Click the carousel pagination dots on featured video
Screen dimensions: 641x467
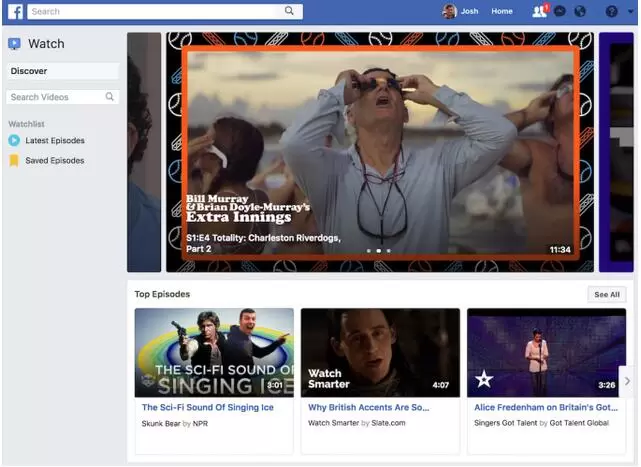378,250
